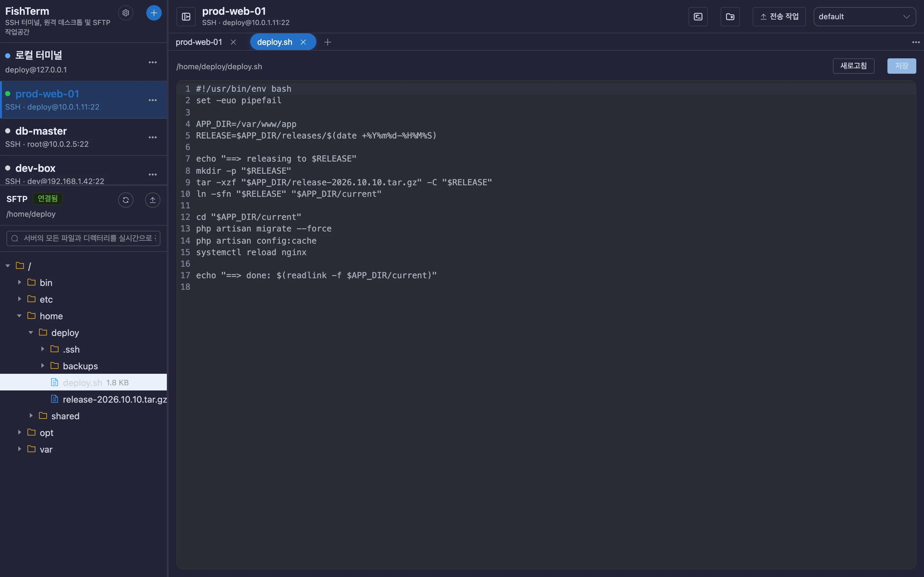The height and width of the screenshot is (577, 924).
Task: Expand the var directory
Action: (19, 449)
